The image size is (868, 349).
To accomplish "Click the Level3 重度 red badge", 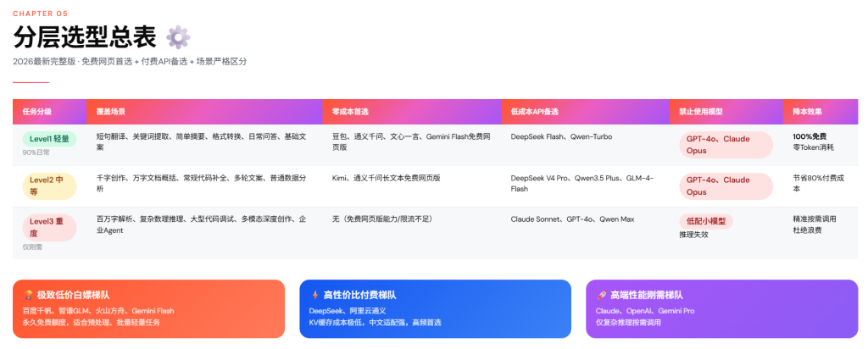I will coord(49,227).
